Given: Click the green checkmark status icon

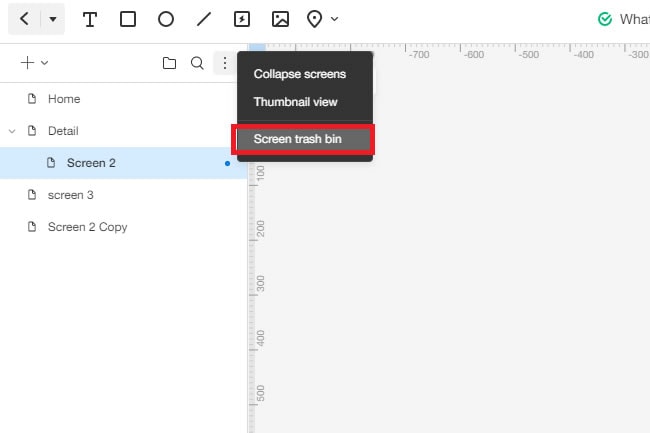Looking at the screenshot, I should coord(605,19).
